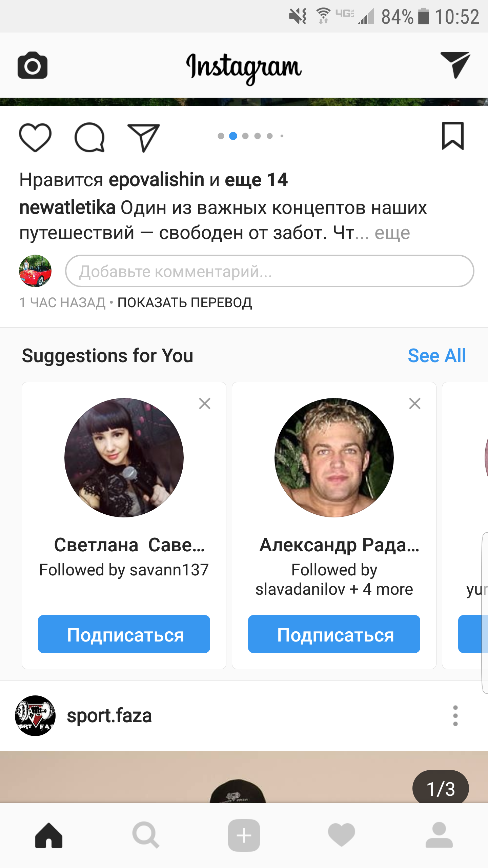The height and width of the screenshot is (868, 488).
Task: Open comments on newatletika post
Action: pos(89,137)
